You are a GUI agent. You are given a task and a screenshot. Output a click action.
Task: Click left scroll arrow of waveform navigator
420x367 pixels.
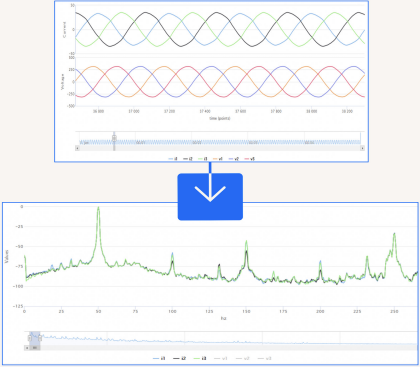(77, 148)
